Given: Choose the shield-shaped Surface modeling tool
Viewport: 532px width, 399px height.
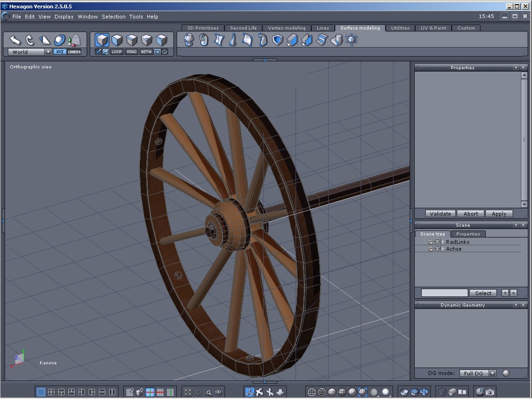Looking at the screenshot, I should (278, 40).
